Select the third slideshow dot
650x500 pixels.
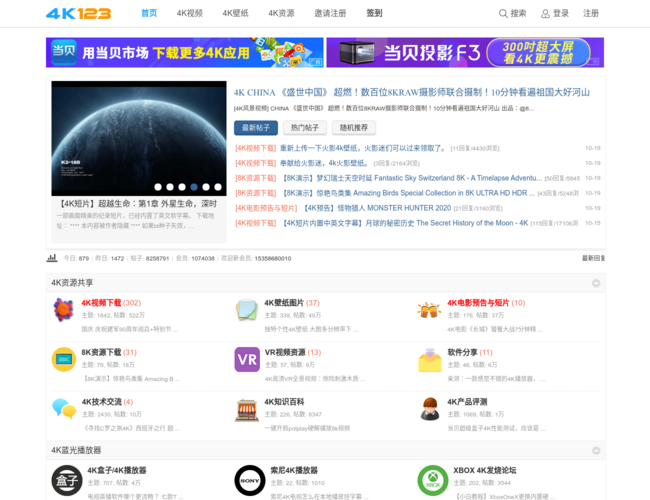pyautogui.click(x=182, y=187)
